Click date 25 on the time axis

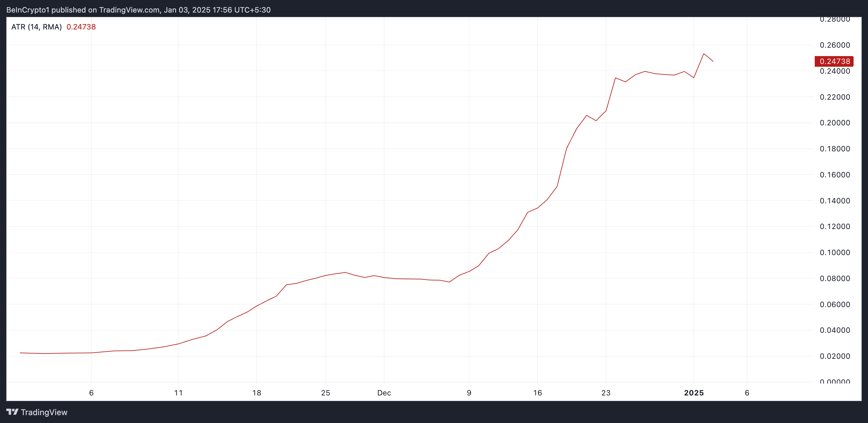point(325,393)
